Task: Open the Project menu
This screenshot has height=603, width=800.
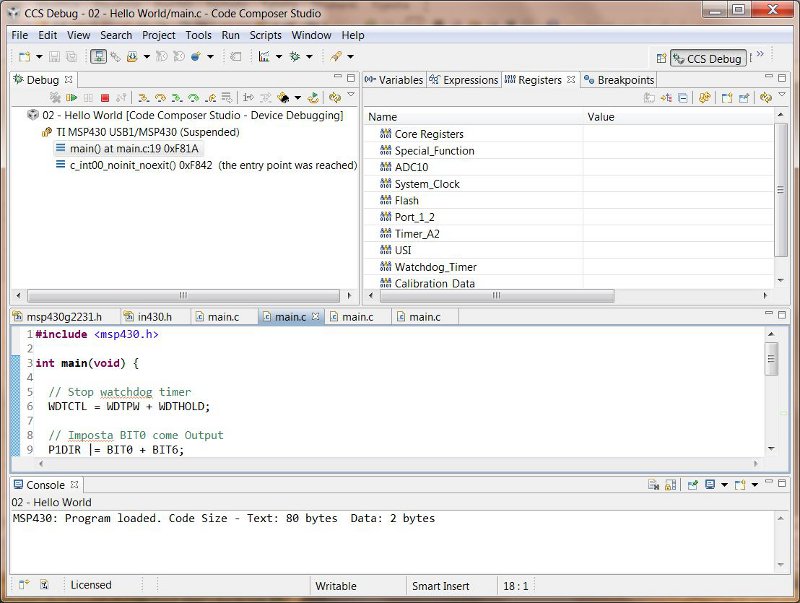Action: (x=159, y=35)
